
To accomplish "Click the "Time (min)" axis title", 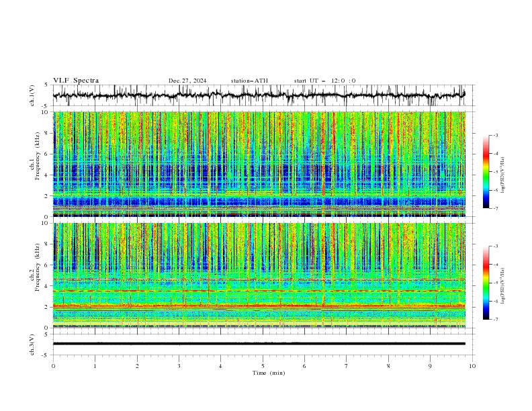I will 269,373.
